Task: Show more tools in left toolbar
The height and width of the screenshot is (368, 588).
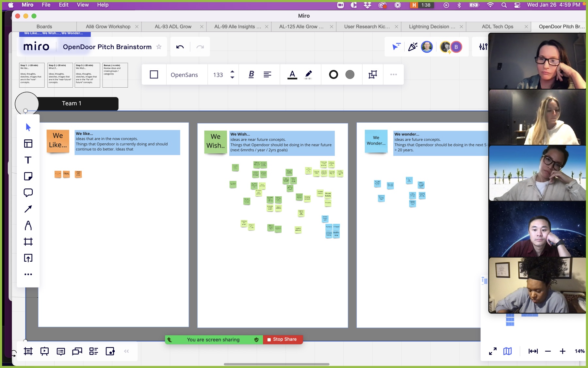Action: pos(28,274)
